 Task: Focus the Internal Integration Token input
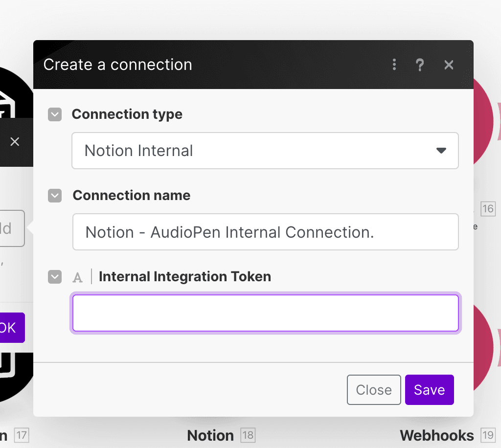[265, 313]
